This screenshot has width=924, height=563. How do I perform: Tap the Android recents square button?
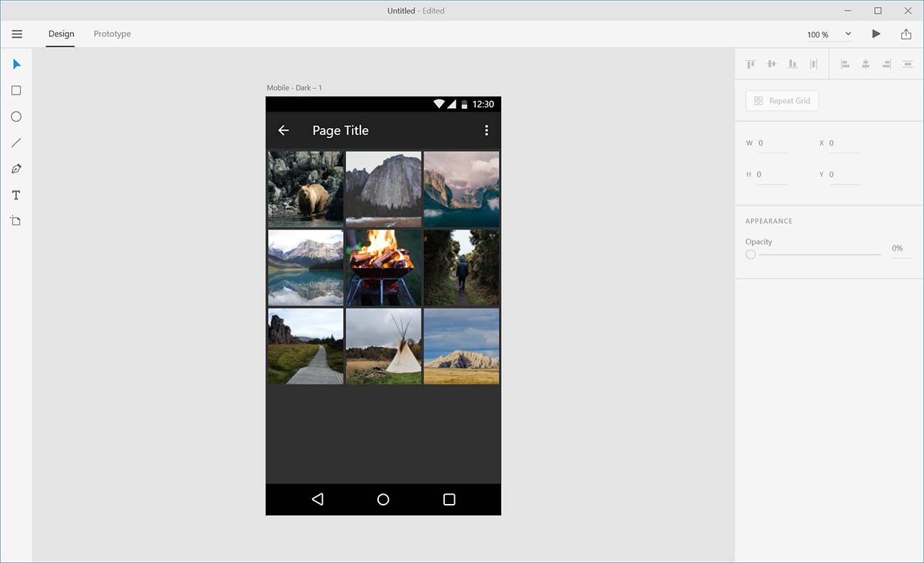pos(449,500)
